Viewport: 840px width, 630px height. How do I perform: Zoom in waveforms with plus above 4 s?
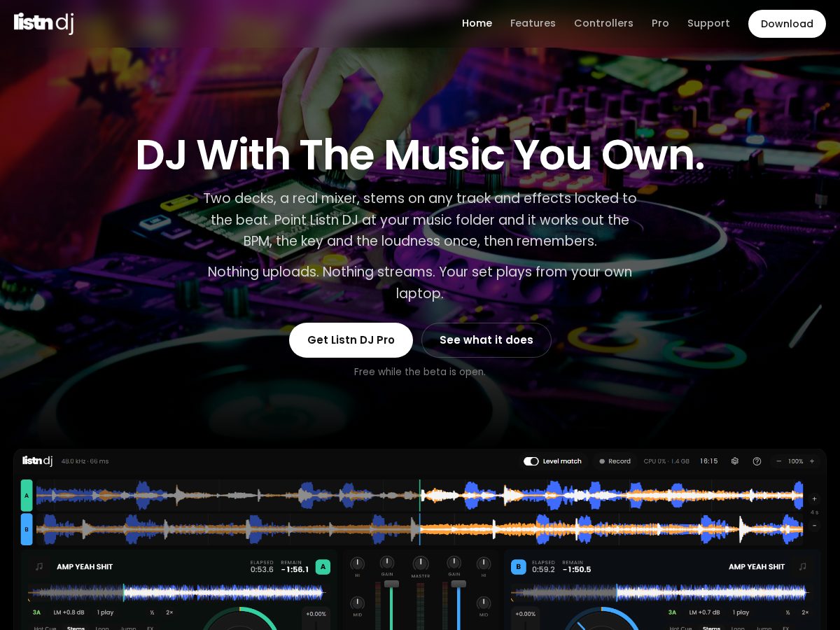pos(814,499)
